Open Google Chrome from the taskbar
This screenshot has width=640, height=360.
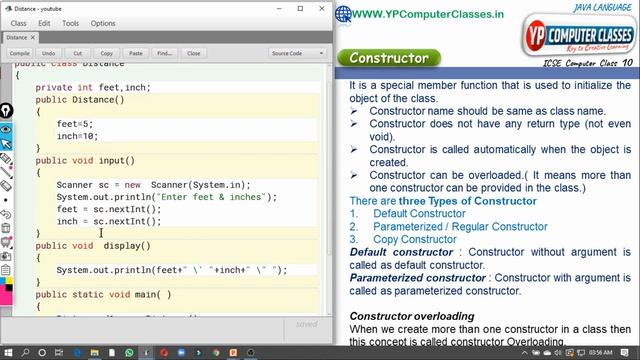coord(216,353)
